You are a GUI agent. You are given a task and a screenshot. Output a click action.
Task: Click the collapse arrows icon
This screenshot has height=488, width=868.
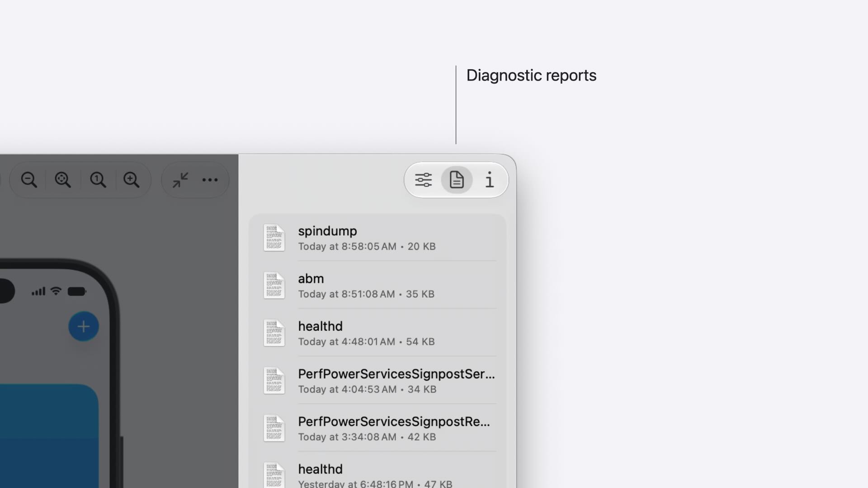(x=180, y=180)
